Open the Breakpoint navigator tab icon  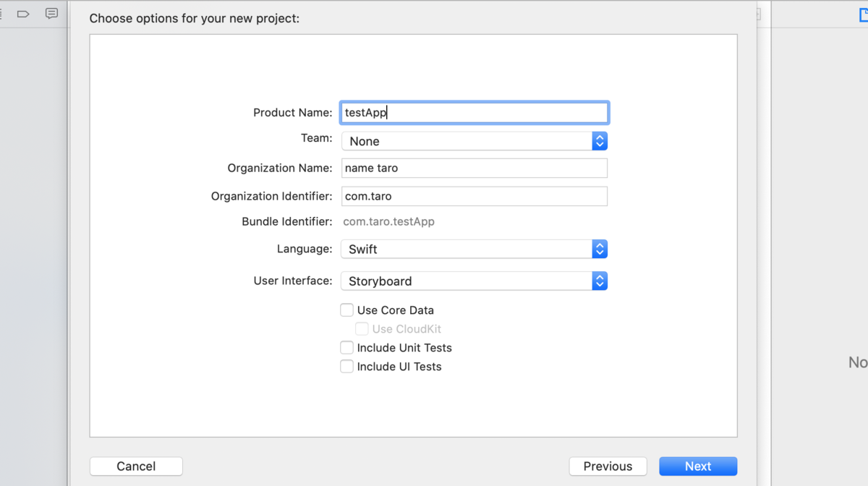[23, 14]
